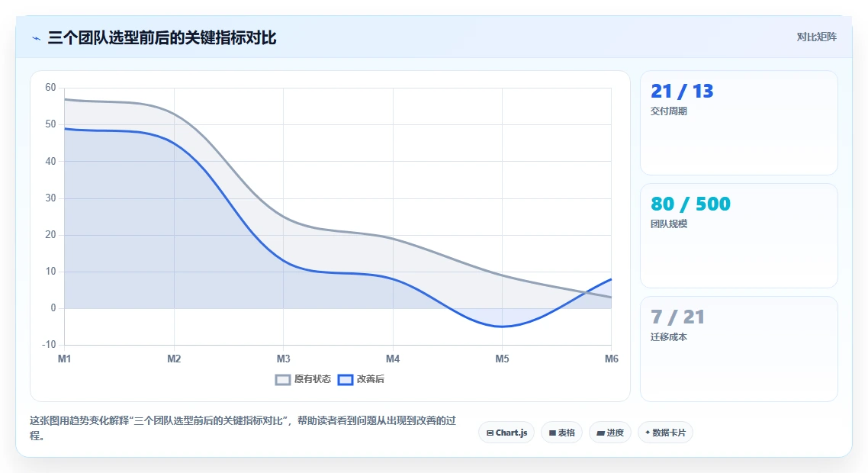Click the 0 y-axis tick label
868x473 pixels.
coord(53,308)
